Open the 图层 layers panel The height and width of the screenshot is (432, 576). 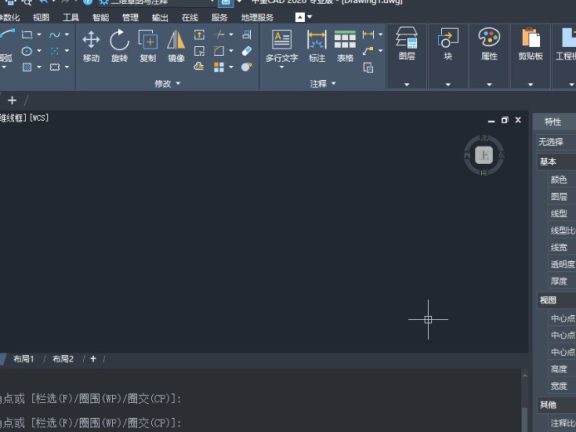click(407, 43)
